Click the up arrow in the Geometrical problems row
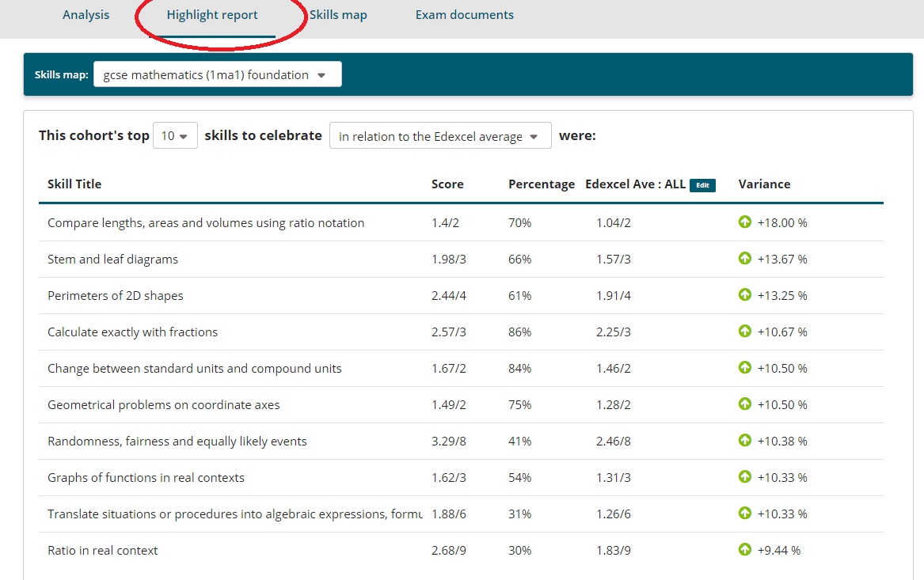 (x=745, y=404)
